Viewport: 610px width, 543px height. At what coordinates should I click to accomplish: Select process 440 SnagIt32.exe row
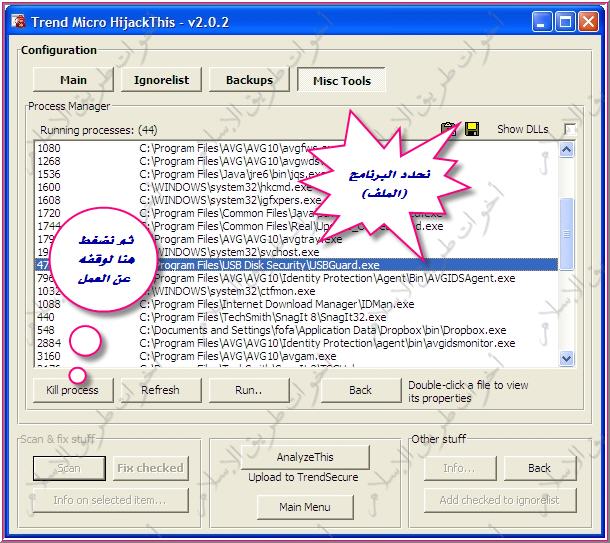click(x=296, y=317)
